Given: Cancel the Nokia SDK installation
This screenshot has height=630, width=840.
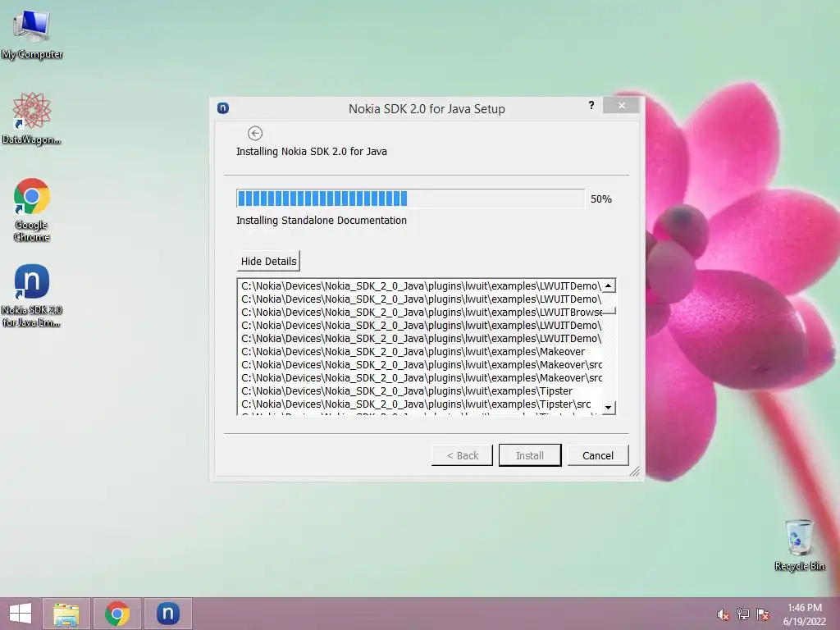Looking at the screenshot, I should pyautogui.click(x=598, y=455).
